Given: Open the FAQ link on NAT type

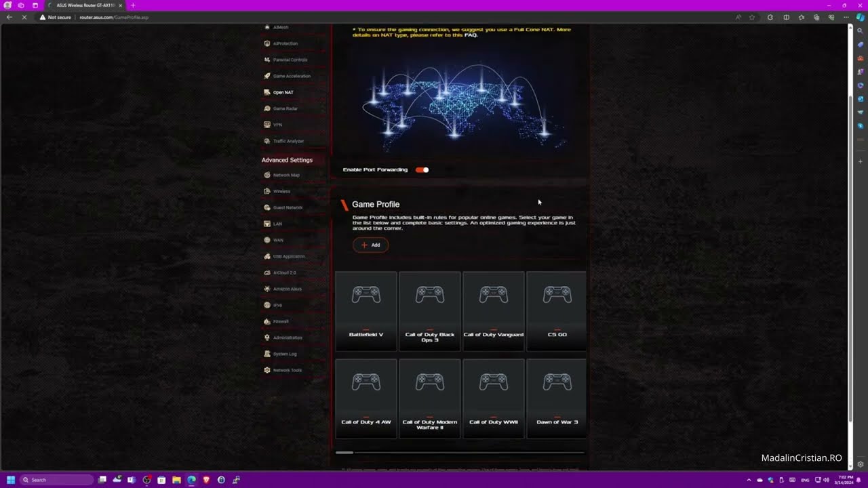Looking at the screenshot, I should 471,35.
